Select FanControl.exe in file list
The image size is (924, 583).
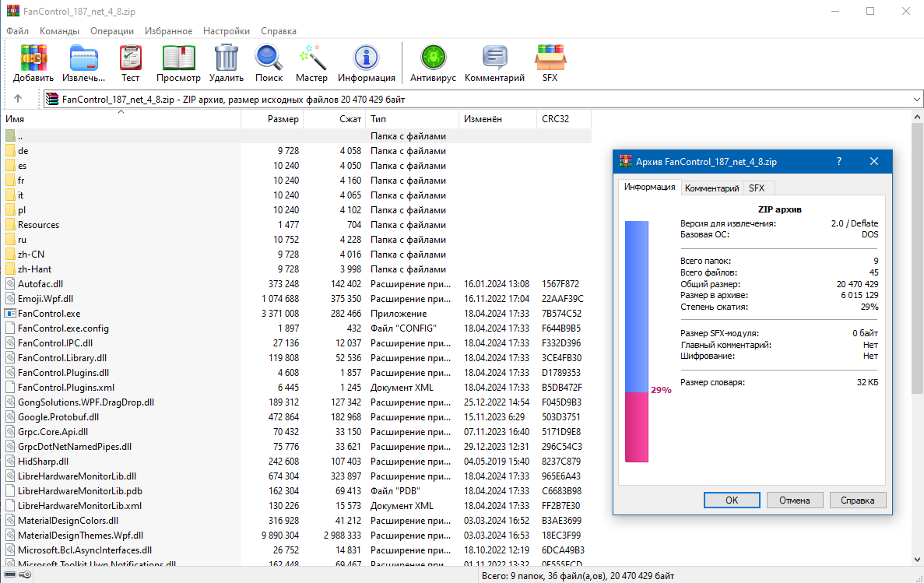[x=49, y=314]
